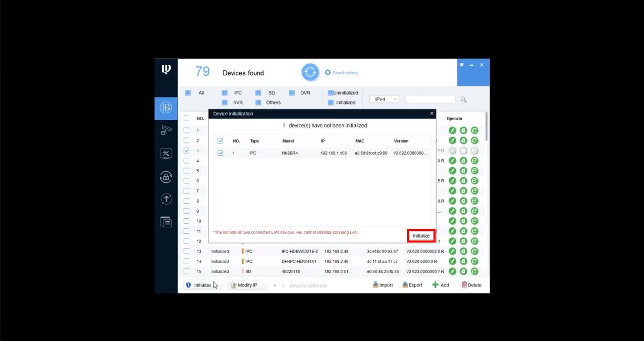Screen dimensions: 644x341
Task: Click the Version column header in dialog
Action: pos(401,141)
